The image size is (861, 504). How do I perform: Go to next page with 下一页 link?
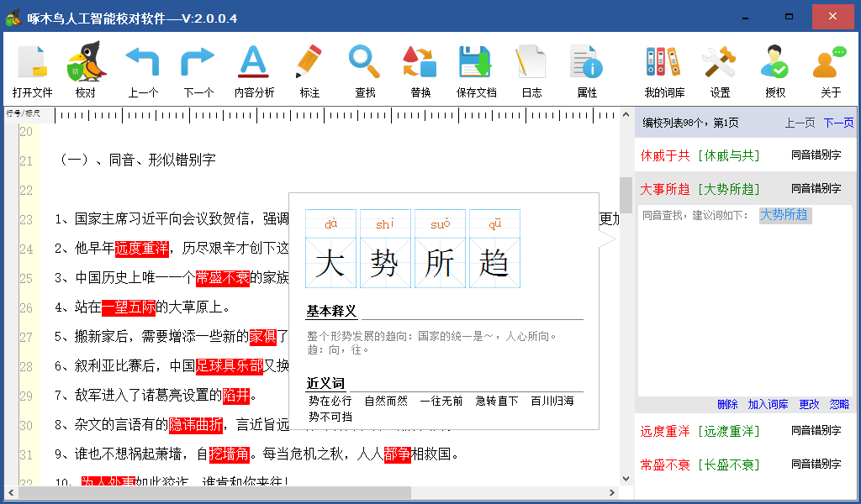pyautogui.click(x=839, y=123)
